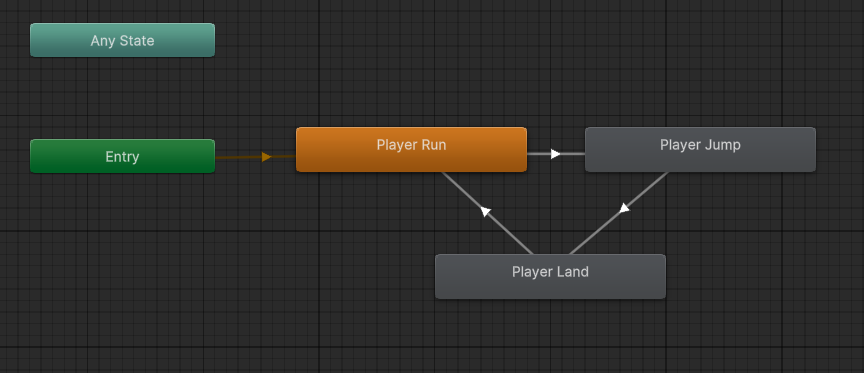Select the Player Jump state node

tap(700, 149)
